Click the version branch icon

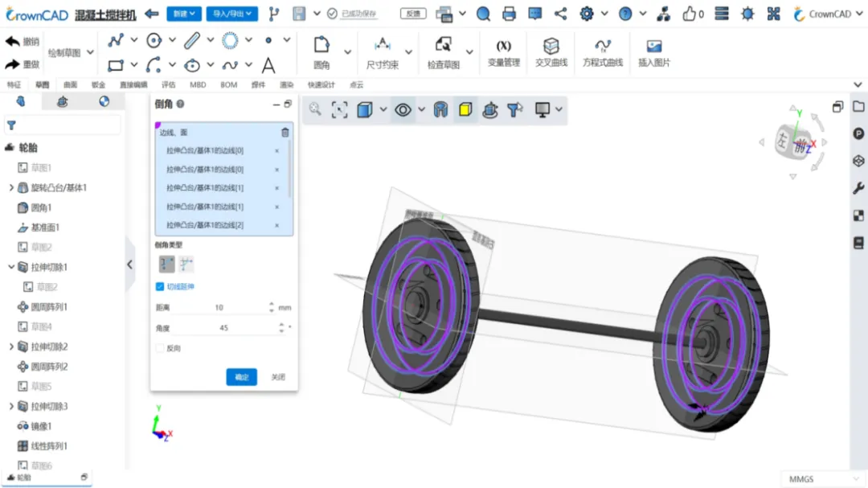tap(274, 14)
